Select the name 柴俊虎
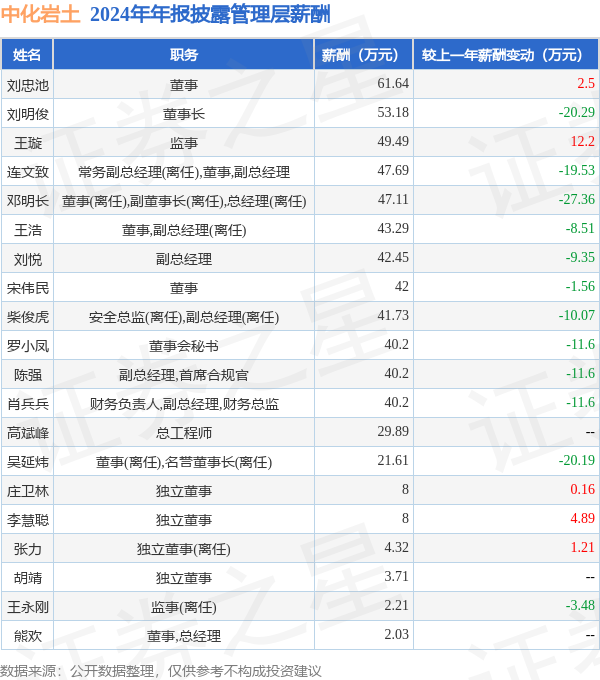Viewport: 600px width, 680px height. pyautogui.click(x=28, y=317)
